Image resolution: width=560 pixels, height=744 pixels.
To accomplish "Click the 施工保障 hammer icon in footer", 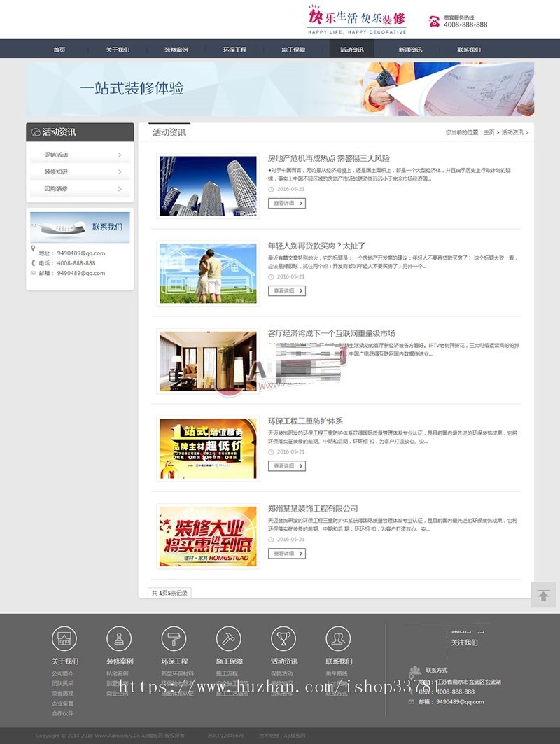I will pyautogui.click(x=228, y=638).
